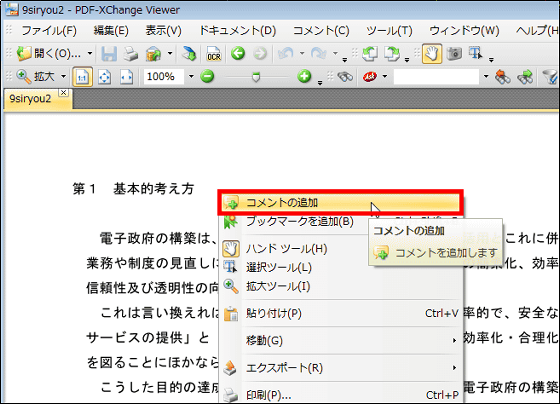560x404 pixels.
Task: Expand the redo history dropdown arrow
Action: pyautogui.click(x=335, y=54)
